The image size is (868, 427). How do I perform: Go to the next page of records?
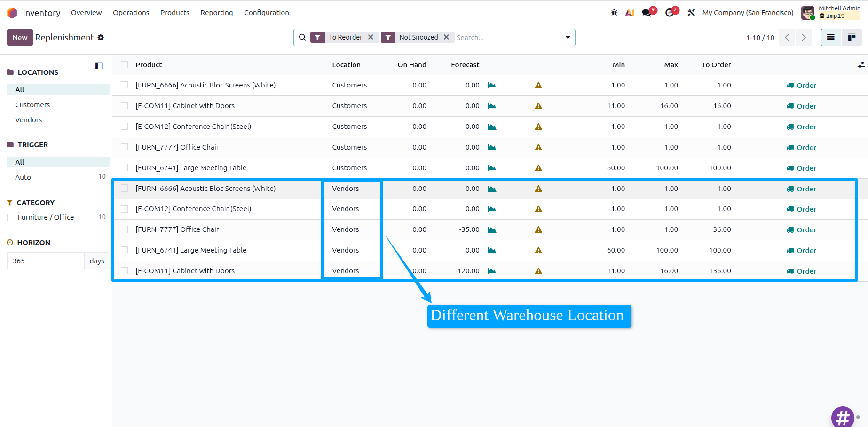(x=804, y=37)
